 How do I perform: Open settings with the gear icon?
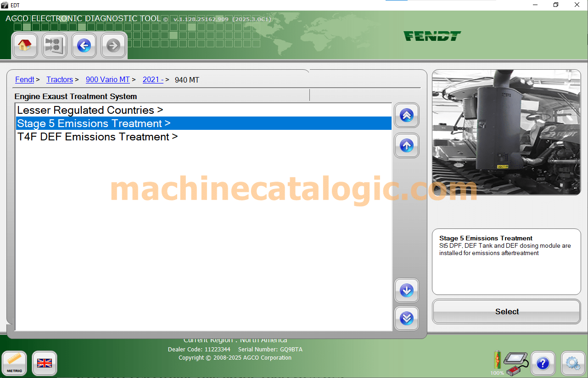pyautogui.click(x=572, y=364)
